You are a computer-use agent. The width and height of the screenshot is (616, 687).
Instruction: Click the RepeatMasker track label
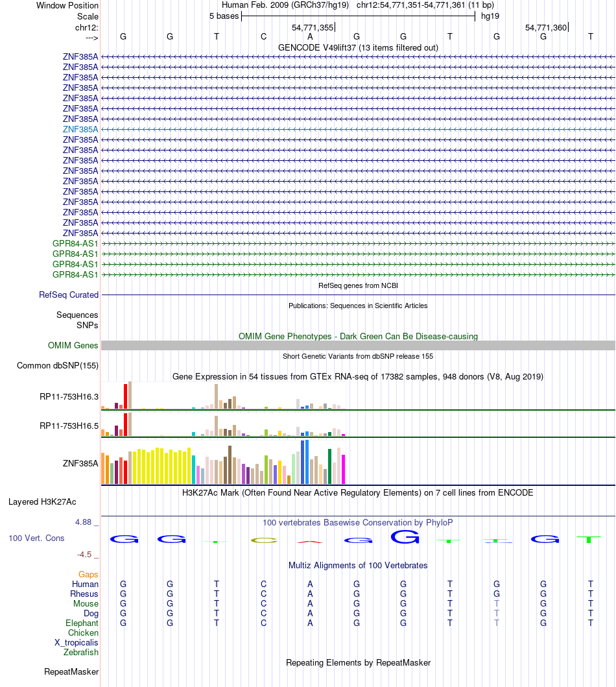pyautogui.click(x=71, y=672)
